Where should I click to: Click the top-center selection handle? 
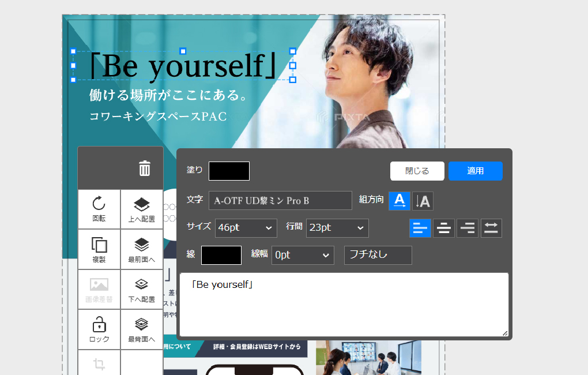[183, 51]
